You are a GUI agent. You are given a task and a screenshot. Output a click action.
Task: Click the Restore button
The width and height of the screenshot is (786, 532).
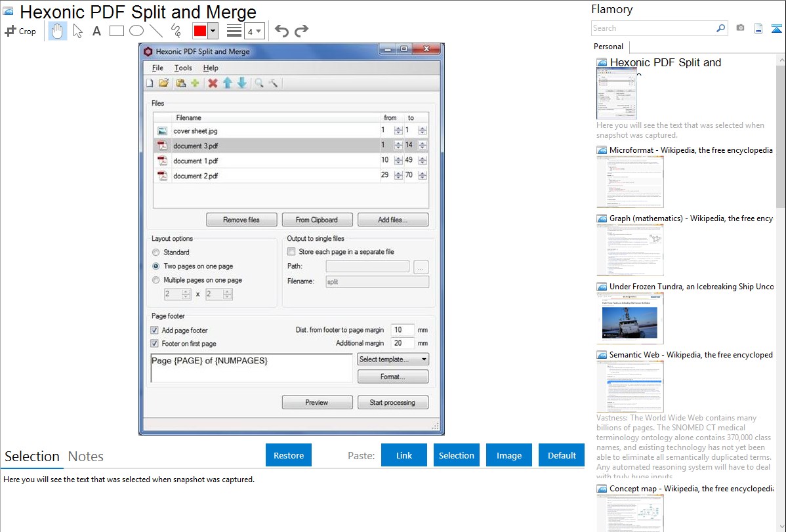point(289,455)
